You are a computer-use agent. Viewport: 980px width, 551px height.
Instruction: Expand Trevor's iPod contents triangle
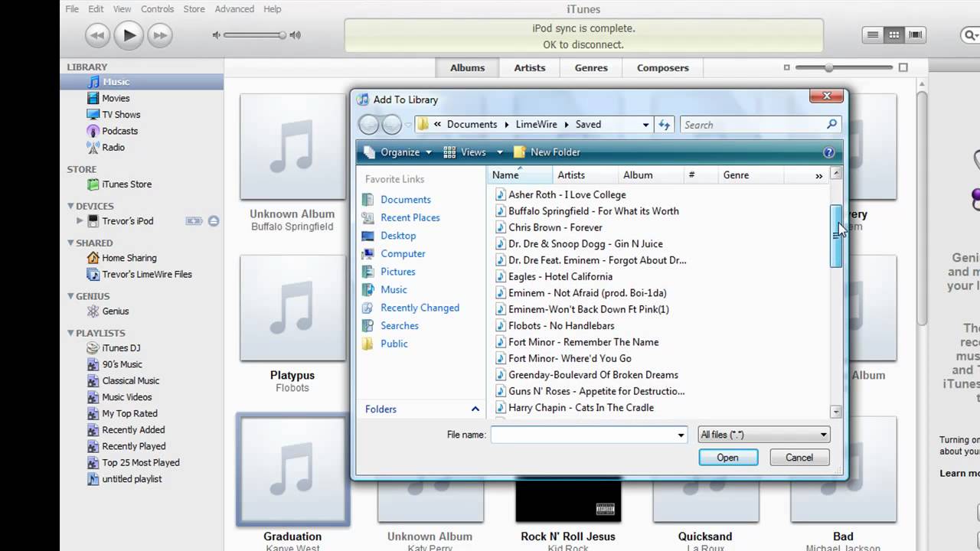pos(79,220)
